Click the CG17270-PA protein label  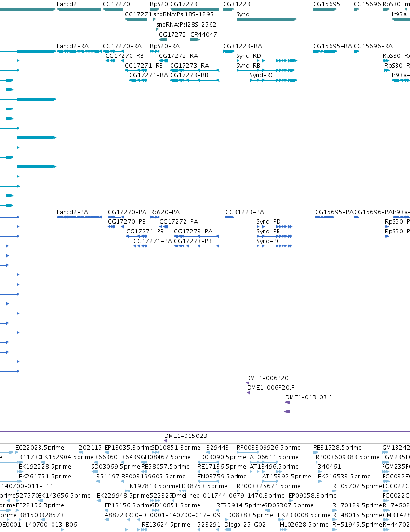(x=127, y=212)
